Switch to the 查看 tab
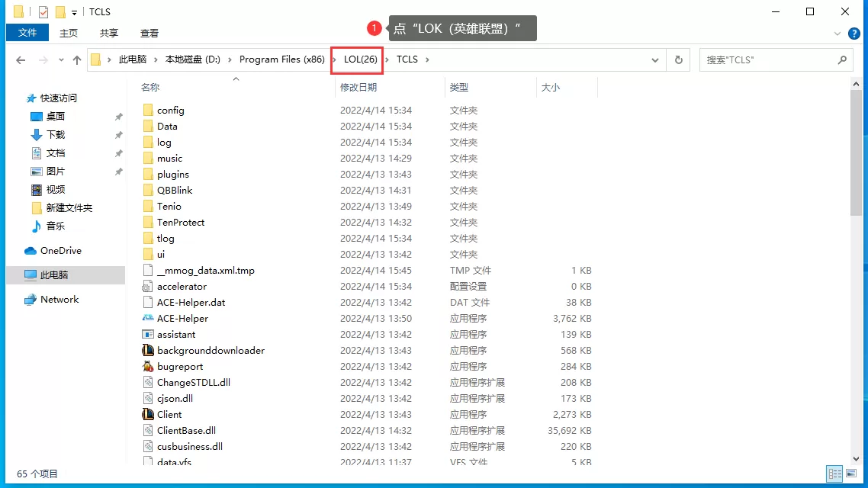 coord(149,34)
